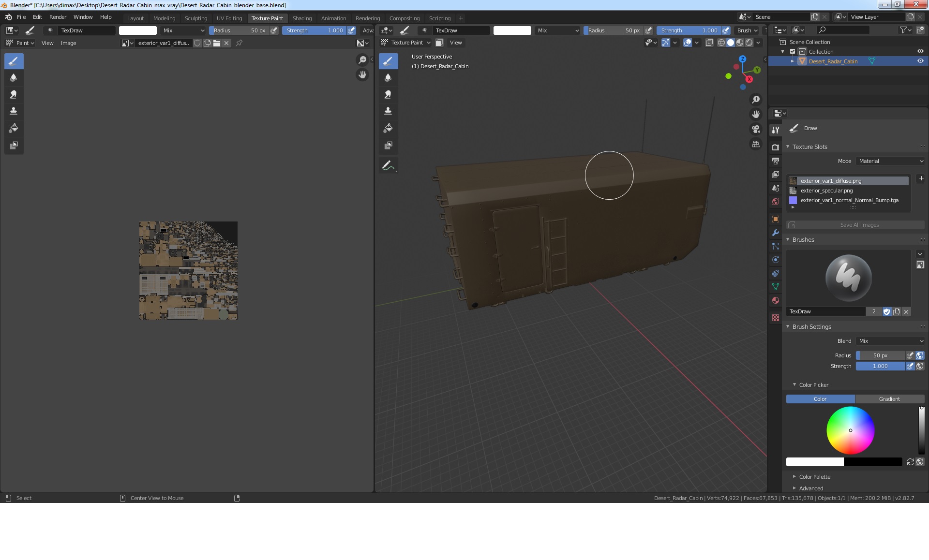Viewport: 929px width, 560px height.
Task: Uncheck the Collection exclude checkbox
Action: [793, 52]
